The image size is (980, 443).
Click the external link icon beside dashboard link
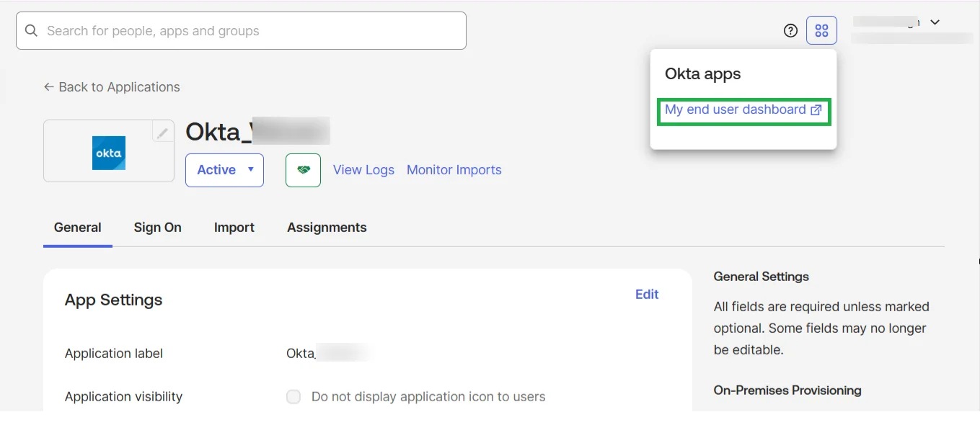pyautogui.click(x=816, y=110)
